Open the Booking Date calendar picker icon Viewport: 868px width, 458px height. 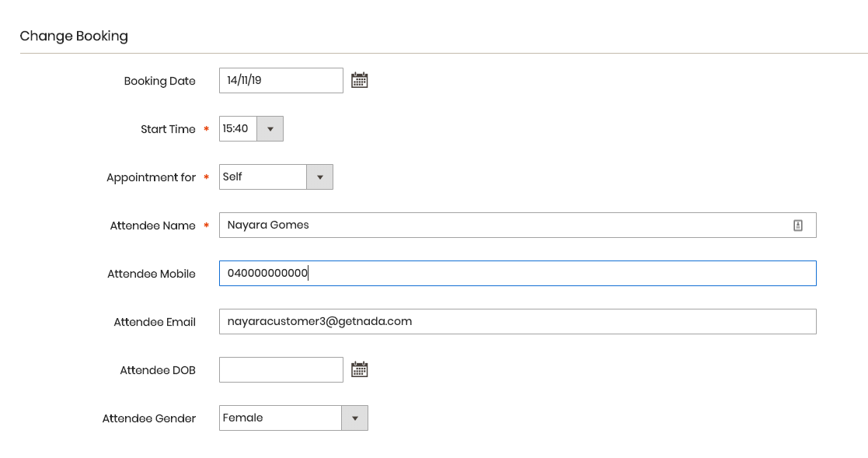pos(359,80)
